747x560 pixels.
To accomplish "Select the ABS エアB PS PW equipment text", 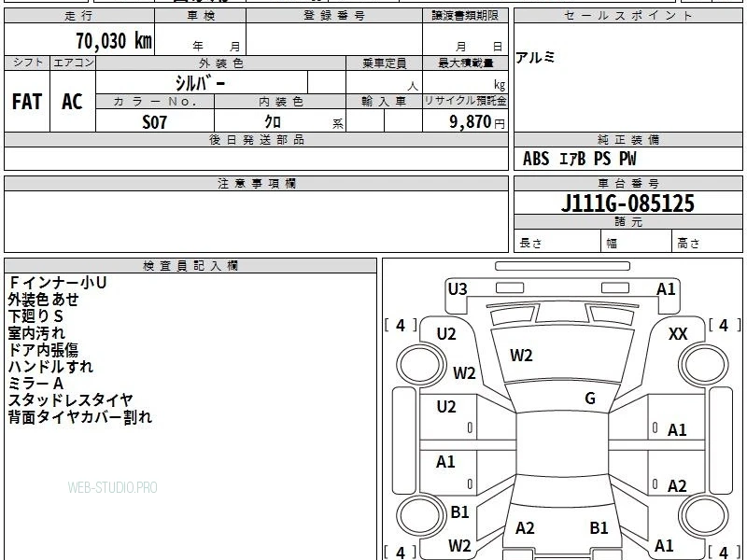I will tap(579, 159).
